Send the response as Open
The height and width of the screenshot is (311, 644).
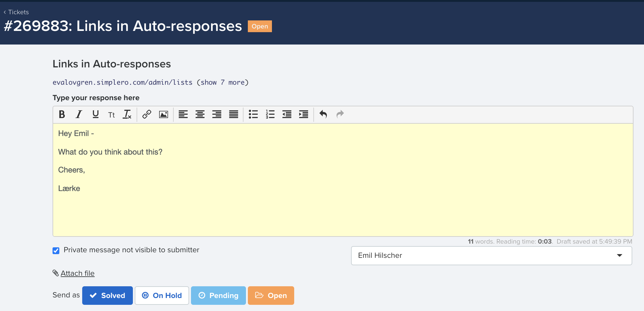[271, 296]
